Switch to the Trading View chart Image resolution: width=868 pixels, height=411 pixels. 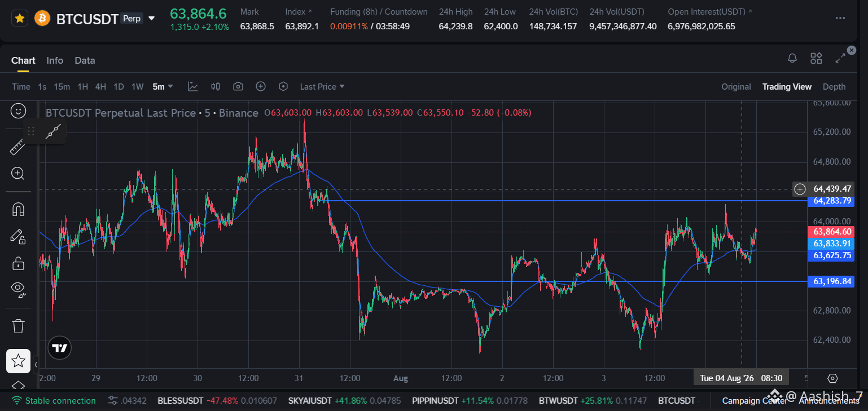787,86
